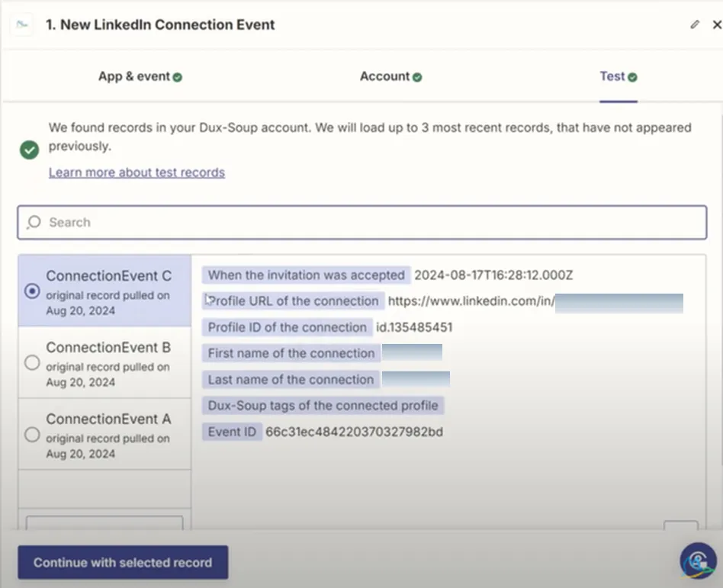Click the pencil rename icon
The height and width of the screenshot is (588, 723).
(x=695, y=24)
